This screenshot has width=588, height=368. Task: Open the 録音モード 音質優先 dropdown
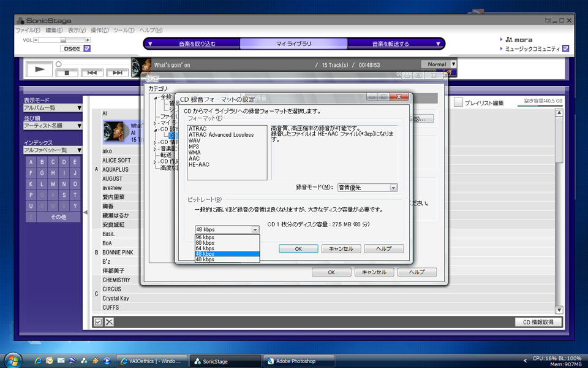click(x=367, y=188)
